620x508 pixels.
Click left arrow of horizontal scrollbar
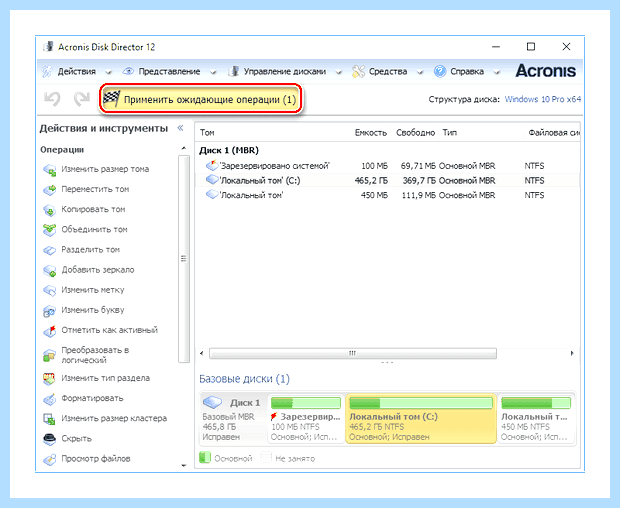202,353
